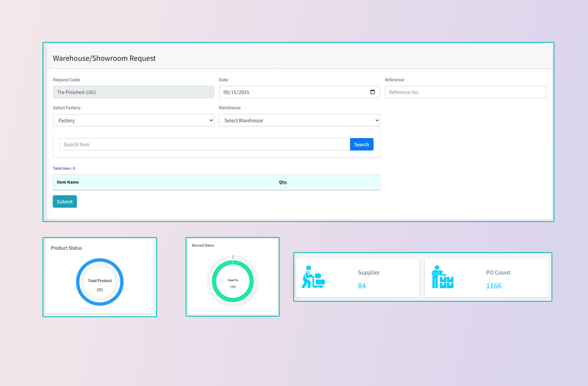Click the Item Name column header
Viewport: 588px width, 386px height.
click(x=68, y=182)
